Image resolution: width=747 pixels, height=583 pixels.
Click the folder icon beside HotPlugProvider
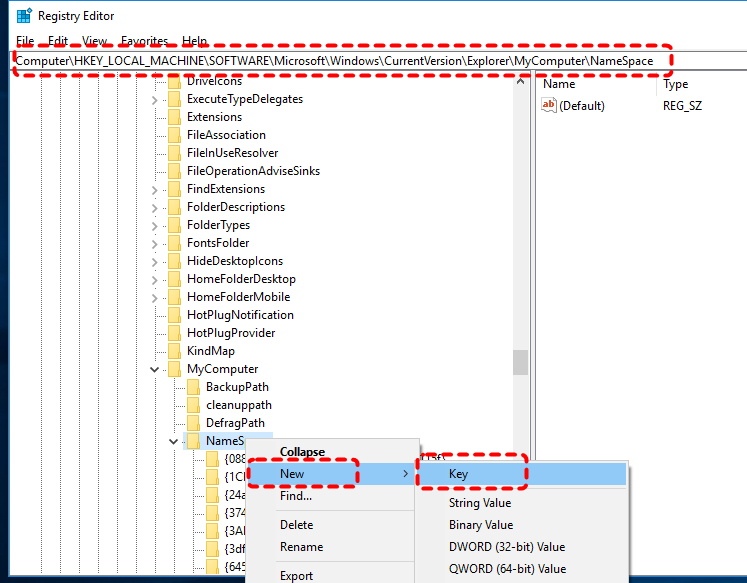click(x=174, y=333)
